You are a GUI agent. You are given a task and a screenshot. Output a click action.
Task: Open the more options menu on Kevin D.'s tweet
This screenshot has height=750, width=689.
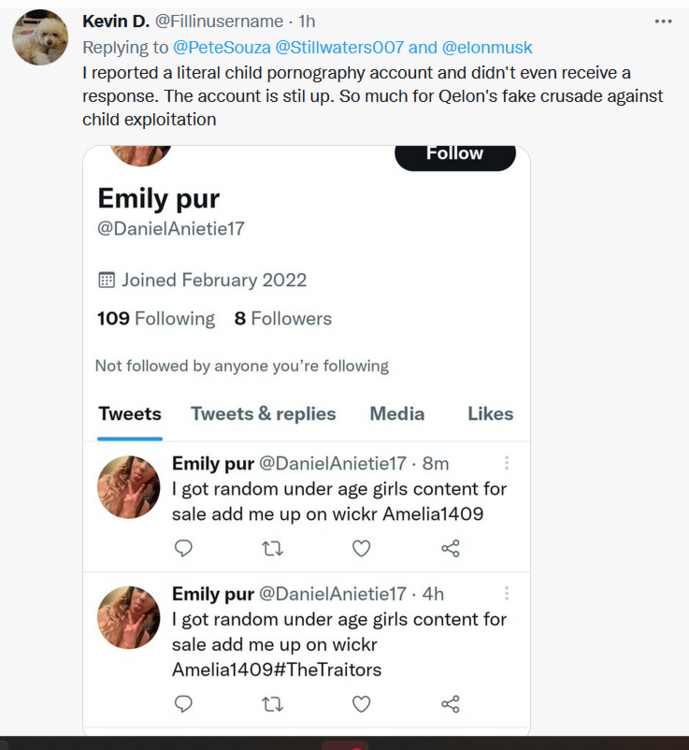(x=663, y=21)
